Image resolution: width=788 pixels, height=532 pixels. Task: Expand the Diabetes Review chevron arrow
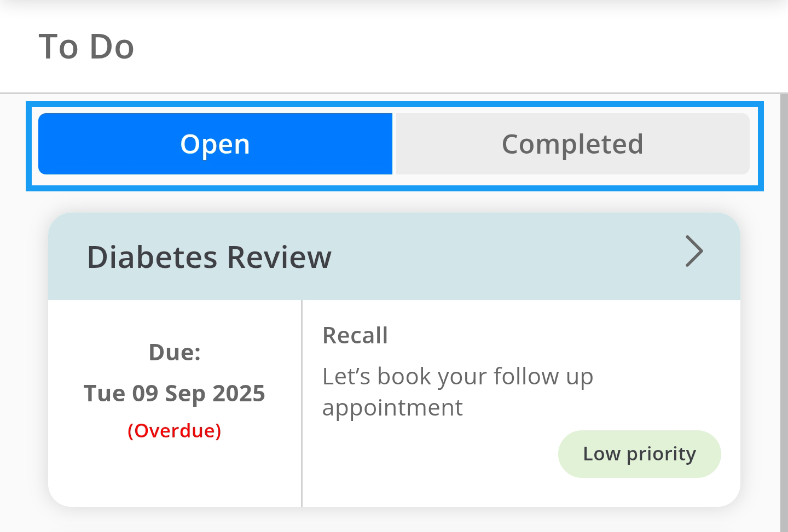tap(694, 252)
